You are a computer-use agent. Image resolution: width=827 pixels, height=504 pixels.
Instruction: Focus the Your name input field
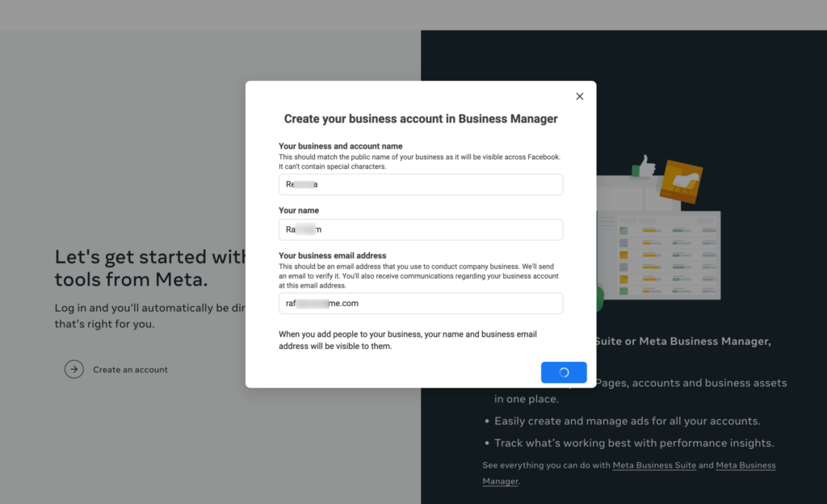[x=420, y=229]
